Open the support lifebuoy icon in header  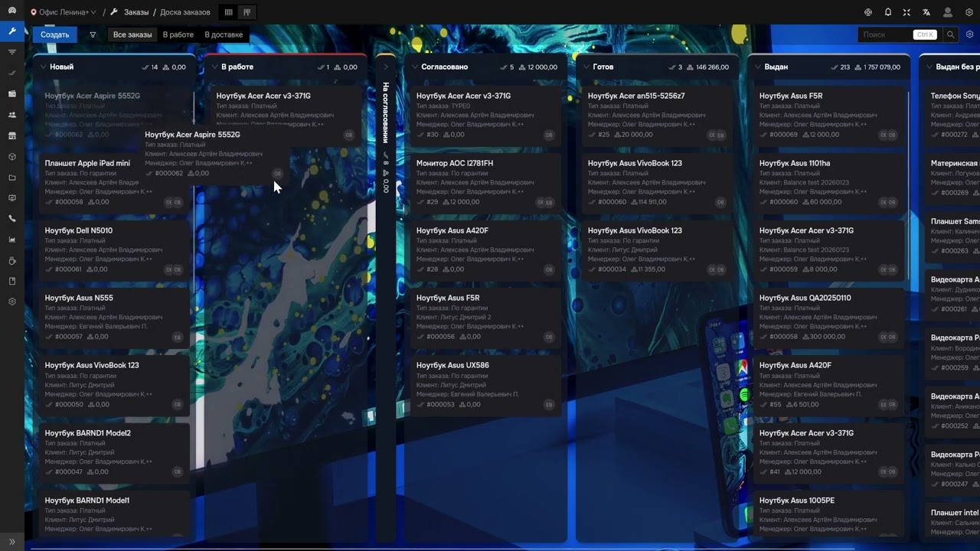(x=868, y=12)
